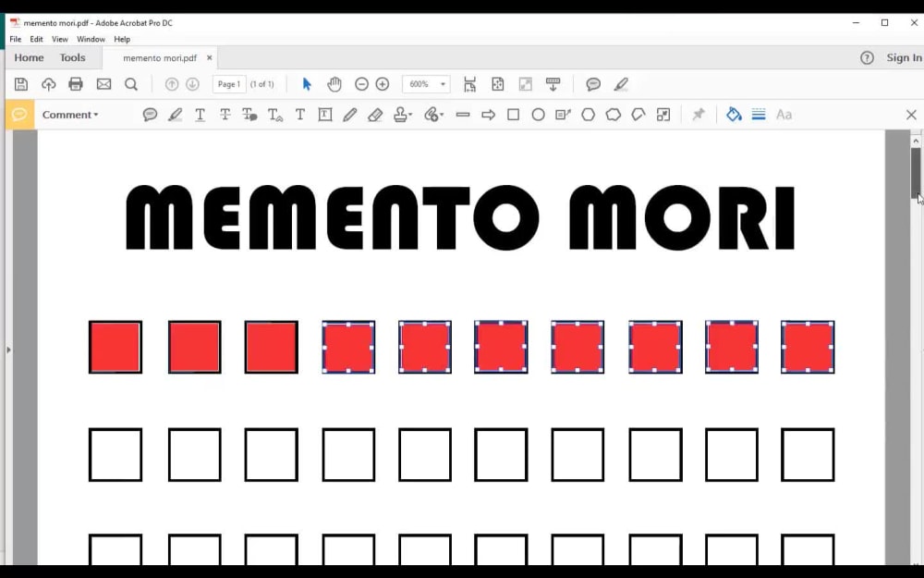Image resolution: width=924 pixels, height=578 pixels.
Task: Add sticky note in Comment toolbar
Action: click(x=150, y=115)
